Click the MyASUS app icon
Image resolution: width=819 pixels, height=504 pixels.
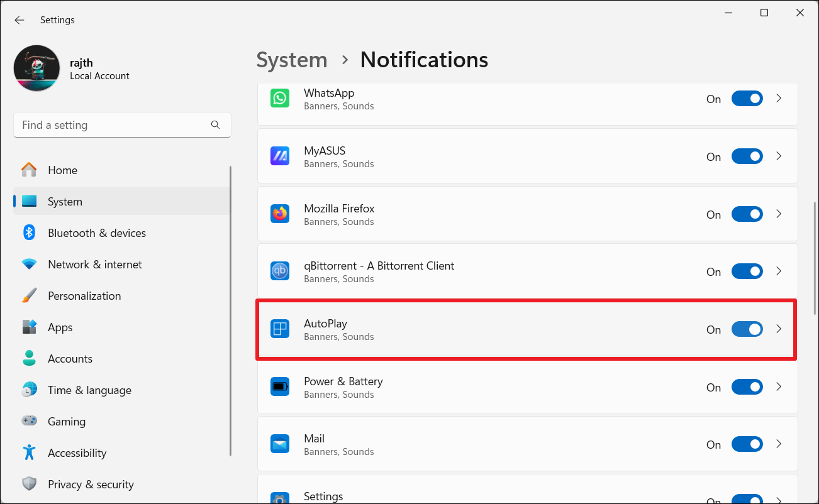point(280,156)
